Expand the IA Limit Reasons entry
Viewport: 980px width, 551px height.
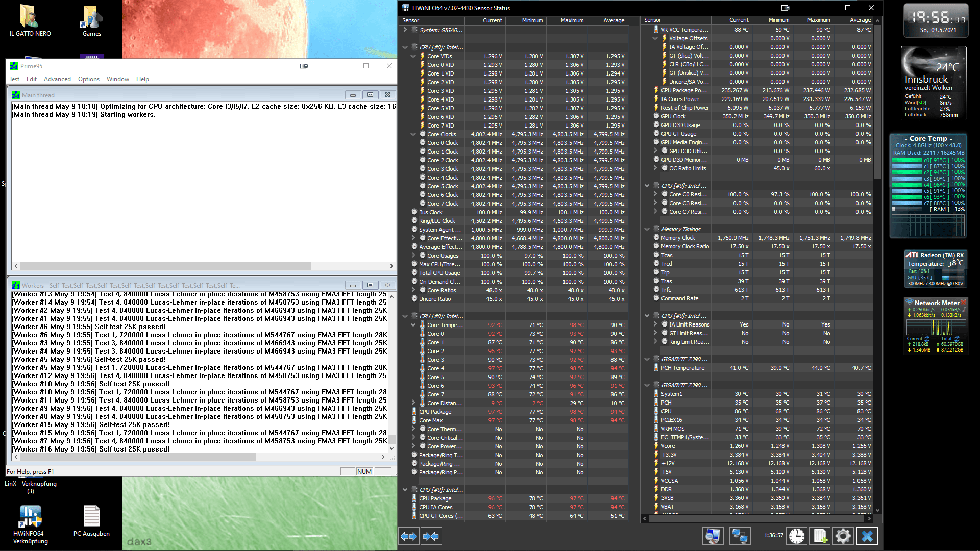pyautogui.click(x=655, y=324)
